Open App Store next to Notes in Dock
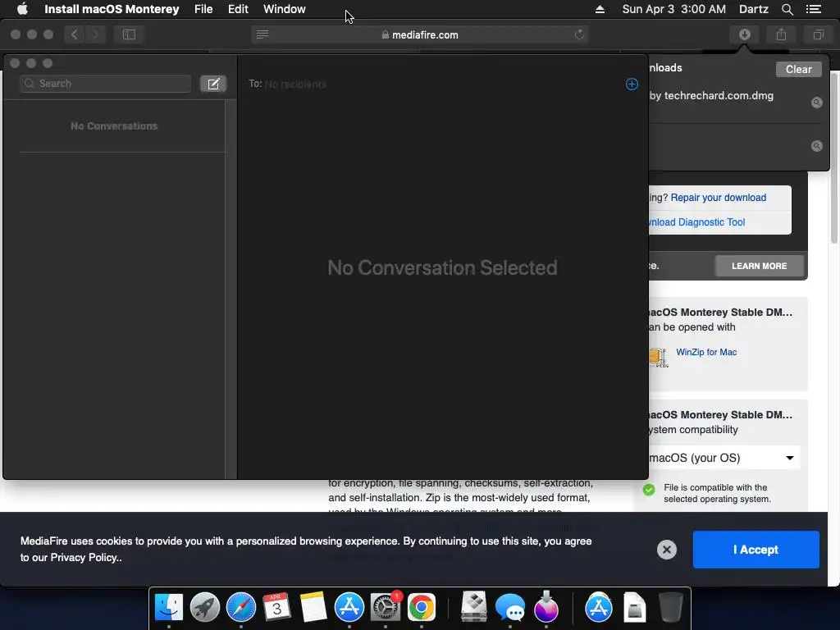Image resolution: width=840 pixels, height=630 pixels. [x=349, y=607]
